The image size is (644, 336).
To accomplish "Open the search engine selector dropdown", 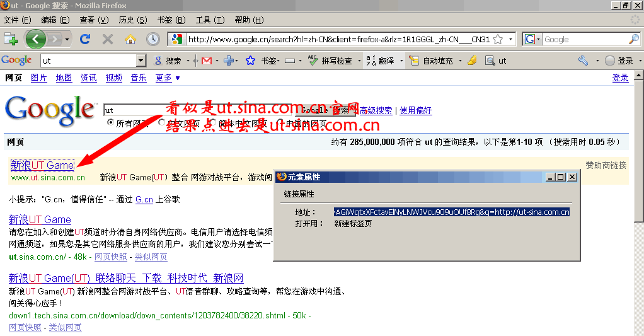I will (x=532, y=40).
